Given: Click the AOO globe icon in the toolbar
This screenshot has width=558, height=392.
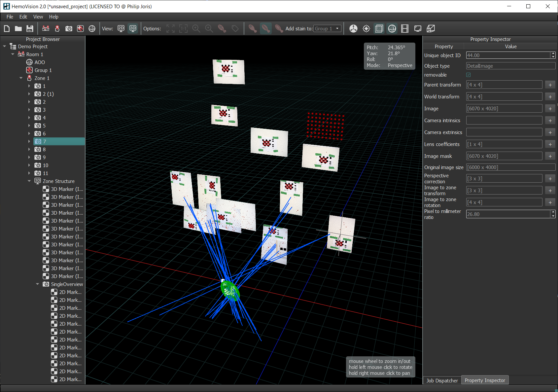Looking at the screenshot, I should (92, 29).
